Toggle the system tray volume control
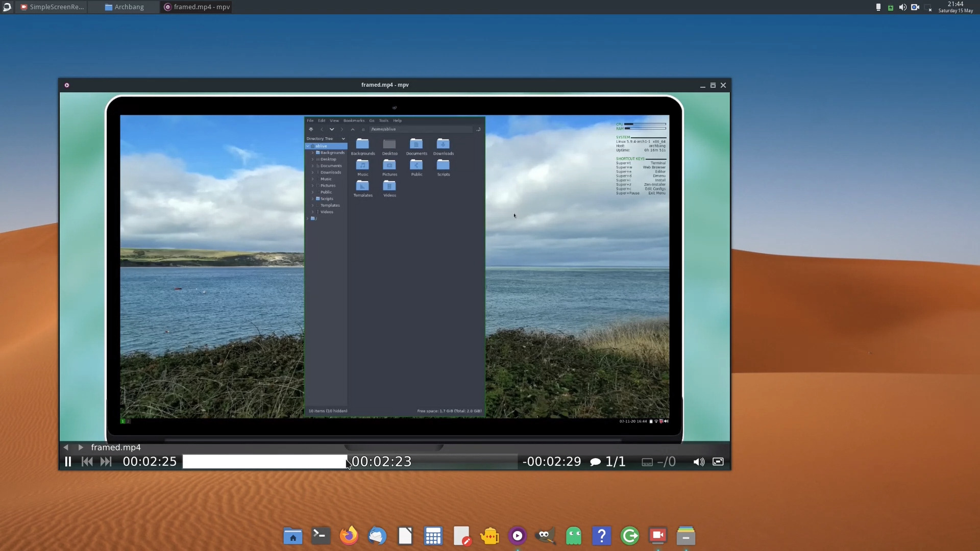Viewport: 980px width, 551px height. pos(902,7)
